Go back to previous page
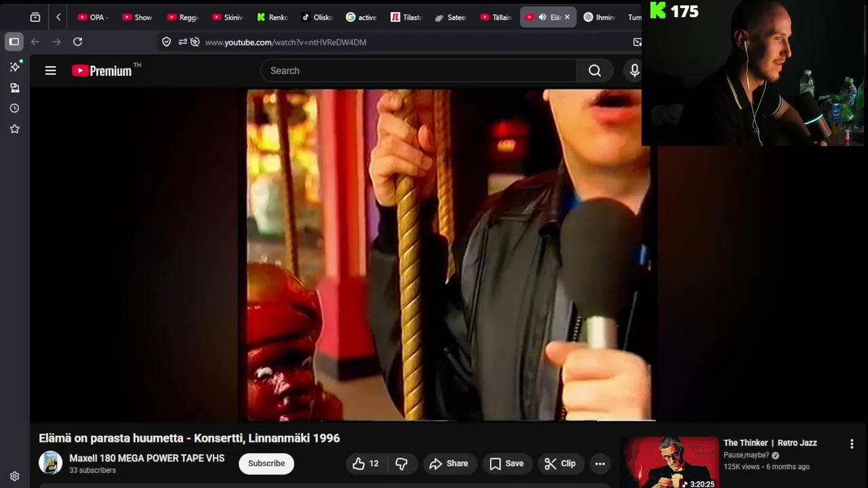The height and width of the screenshot is (488, 868). pos(35,42)
